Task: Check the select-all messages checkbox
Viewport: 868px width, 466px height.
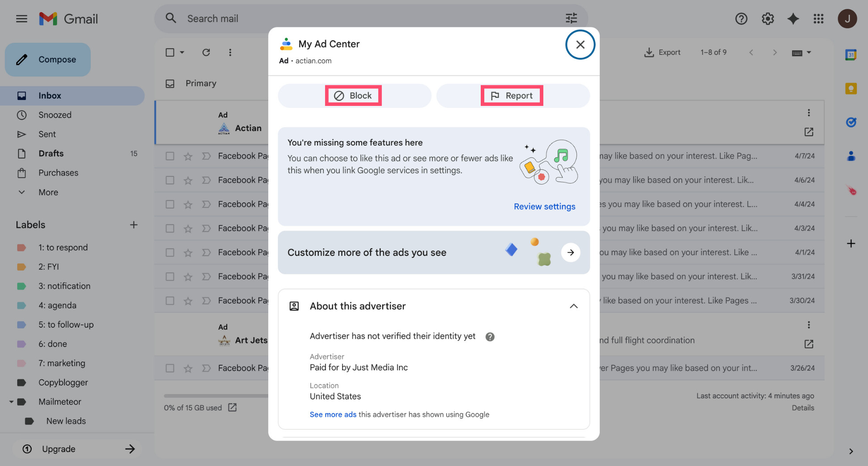Action: click(x=170, y=52)
